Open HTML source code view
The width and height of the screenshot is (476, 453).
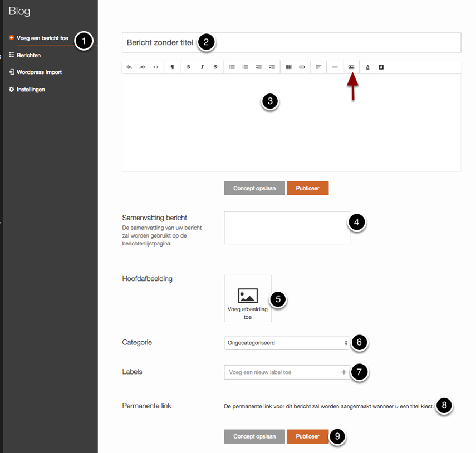point(156,67)
